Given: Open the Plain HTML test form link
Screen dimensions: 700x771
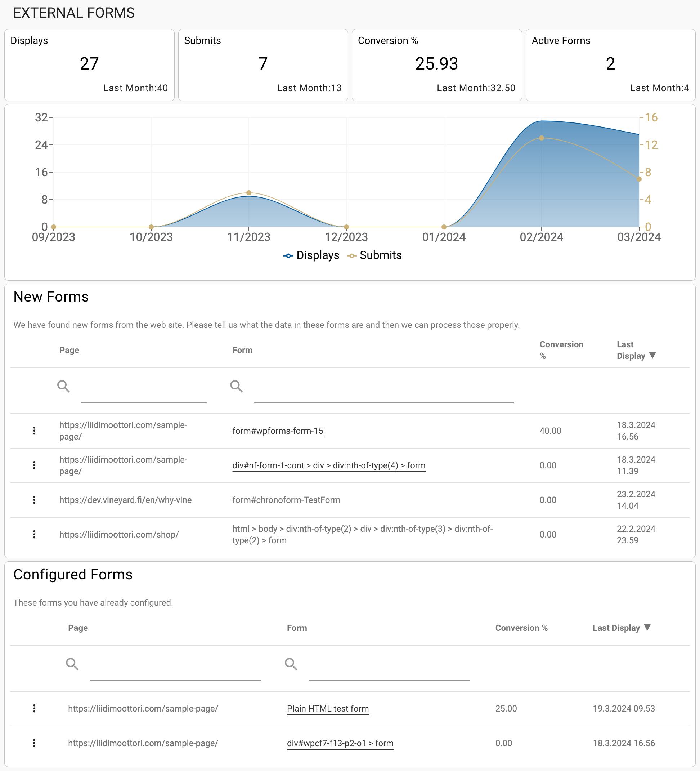Looking at the screenshot, I should (x=328, y=708).
